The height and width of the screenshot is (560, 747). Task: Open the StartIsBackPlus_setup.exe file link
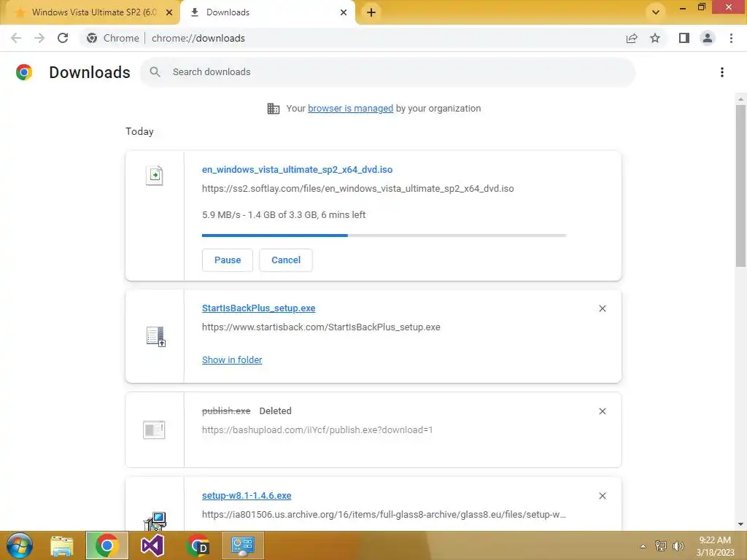(259, 308)
